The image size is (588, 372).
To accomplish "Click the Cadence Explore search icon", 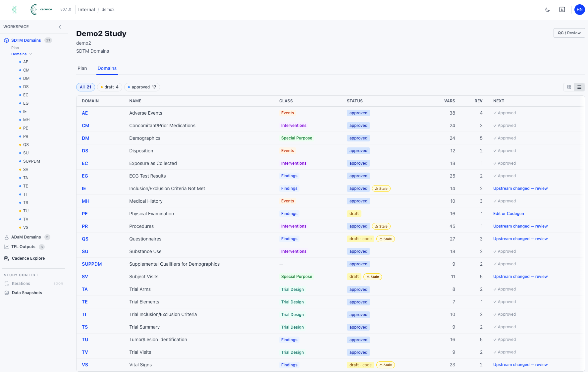I will (x=7, y=258).
